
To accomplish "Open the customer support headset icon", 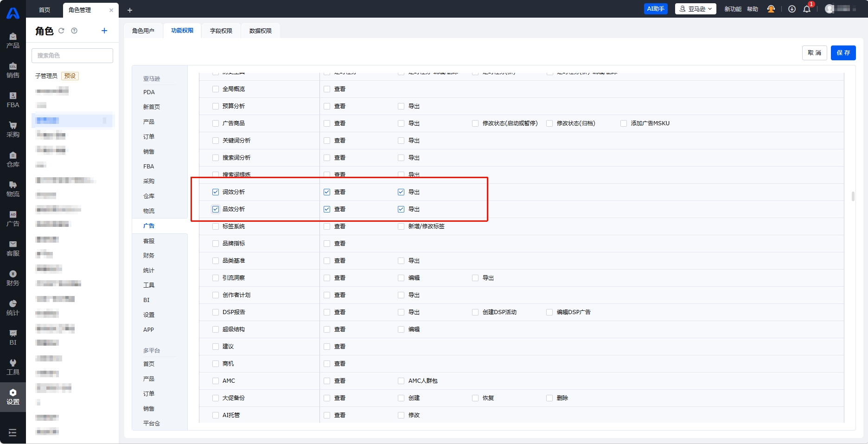I will tap(771, 9).
